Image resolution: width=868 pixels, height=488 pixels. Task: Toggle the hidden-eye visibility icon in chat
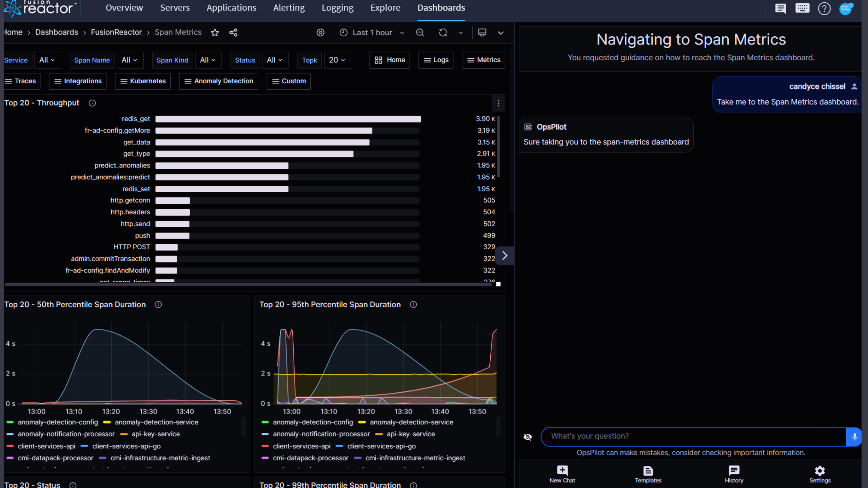pos(528,437)
